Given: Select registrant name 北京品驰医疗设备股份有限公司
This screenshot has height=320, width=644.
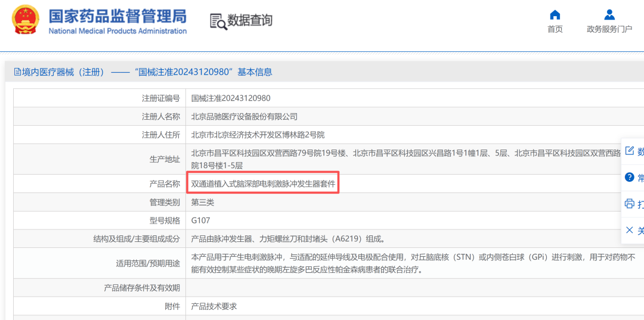Looking at the screenshot, I should [x=244, y=117].
